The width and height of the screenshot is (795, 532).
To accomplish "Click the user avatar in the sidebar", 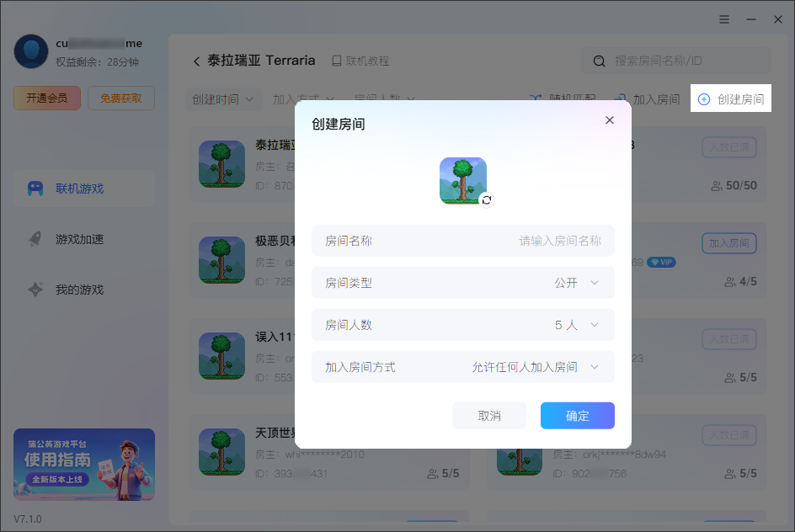I will tap(31, 51).
